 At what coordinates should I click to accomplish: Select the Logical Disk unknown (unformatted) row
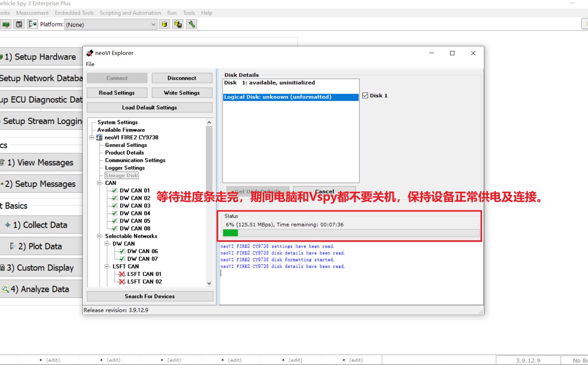tap(291, 97)
